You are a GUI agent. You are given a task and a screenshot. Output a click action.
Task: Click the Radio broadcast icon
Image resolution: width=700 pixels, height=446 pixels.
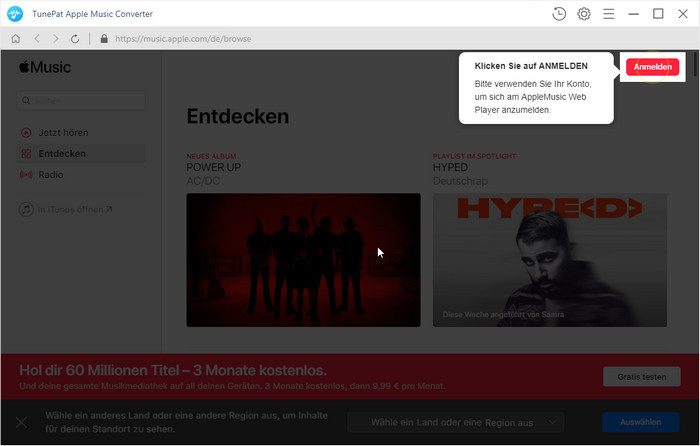(26, 175)
